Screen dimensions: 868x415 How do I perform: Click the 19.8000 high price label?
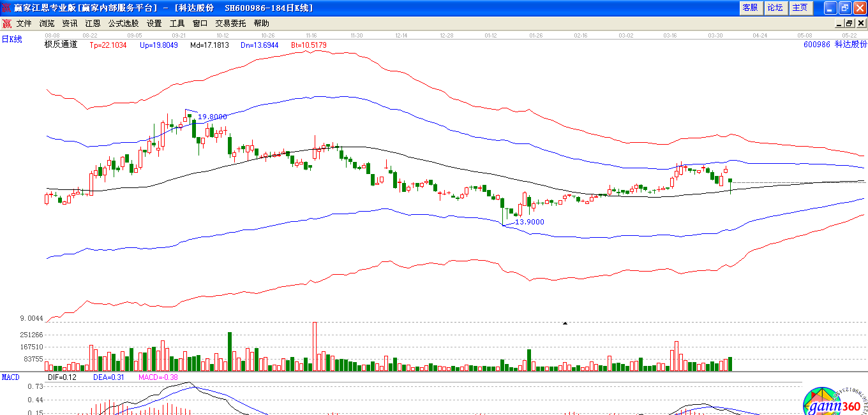pos(213,117)
